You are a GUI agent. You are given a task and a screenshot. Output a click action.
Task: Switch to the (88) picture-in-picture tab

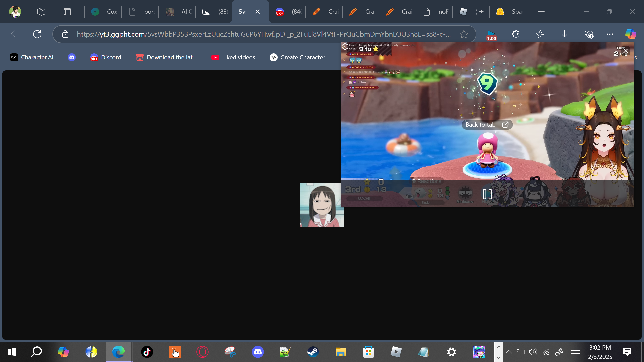pos(214,12)
